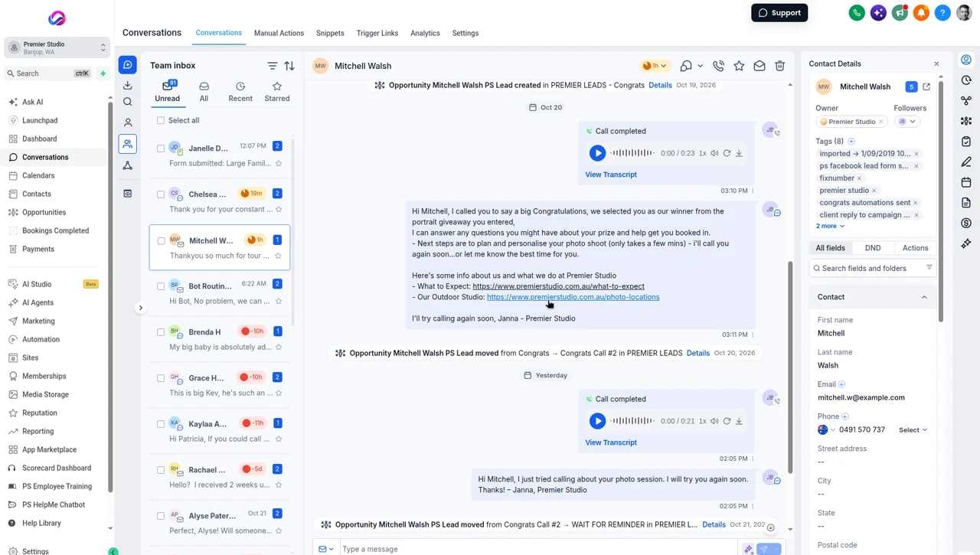The image size is (980, 555).
Task: Open the megaphone announcements icon
Action: pos(900,13)
